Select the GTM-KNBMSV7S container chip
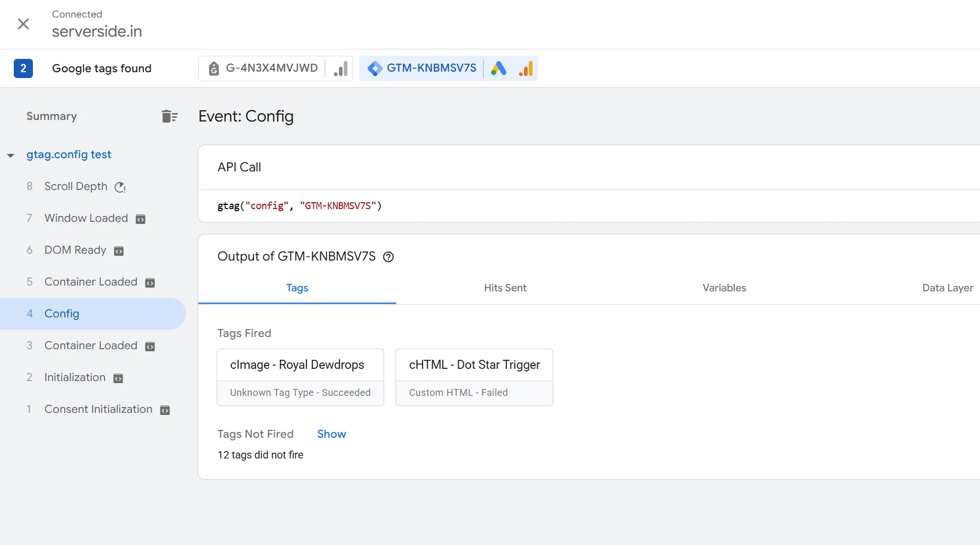 pyautogui.click(x=449, y=68)
